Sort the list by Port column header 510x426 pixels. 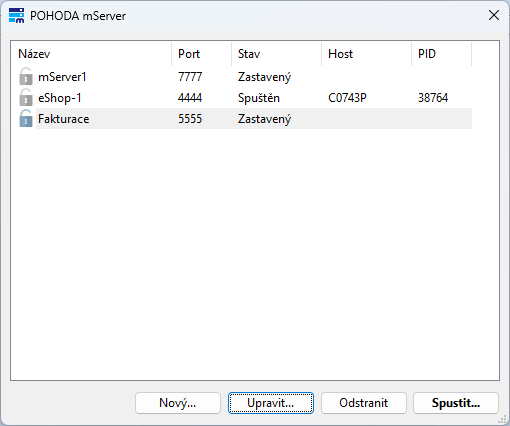[x=202, y=54]
